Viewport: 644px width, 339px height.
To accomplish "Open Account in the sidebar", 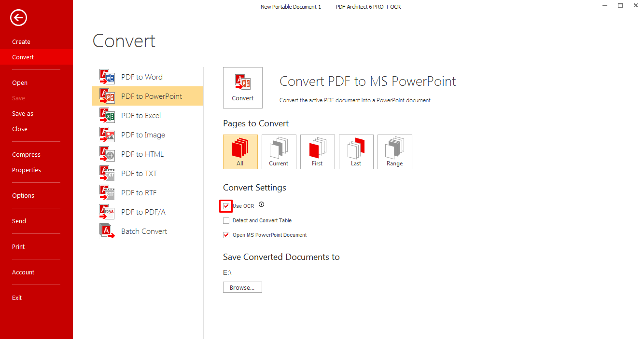I will pos(23,272).
